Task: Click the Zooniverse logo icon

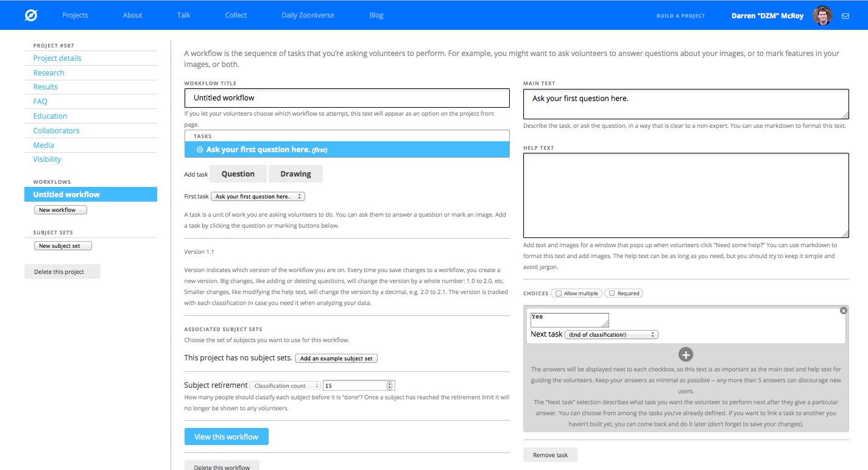Action: point(31,15)
